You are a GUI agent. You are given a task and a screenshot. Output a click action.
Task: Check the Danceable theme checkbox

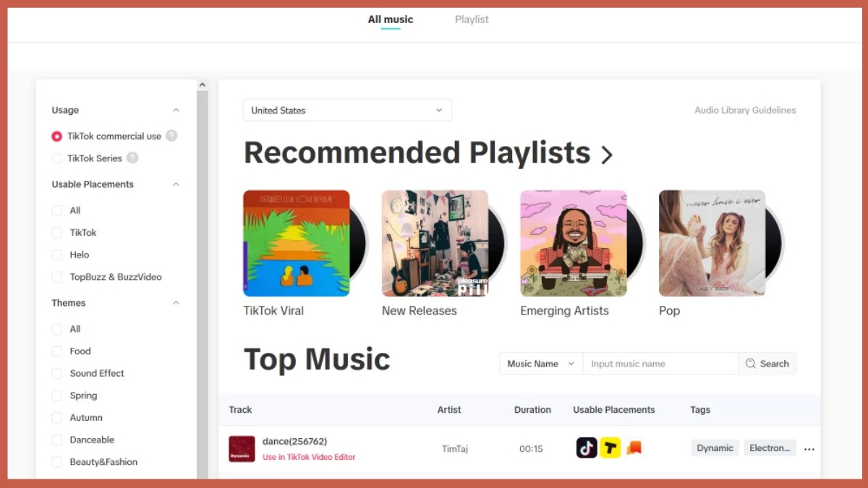click(57, 440)
